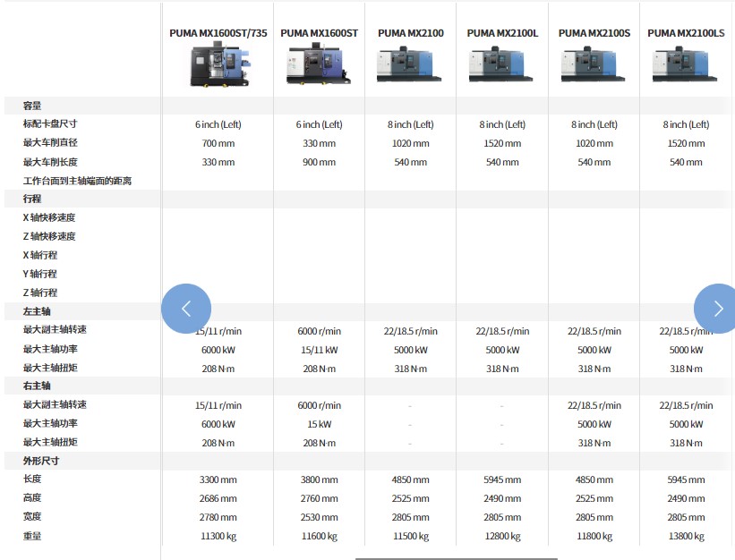Click the 700 mm turning diameter value
Viewport: 735px width, 560px height.
coord(218,143)
